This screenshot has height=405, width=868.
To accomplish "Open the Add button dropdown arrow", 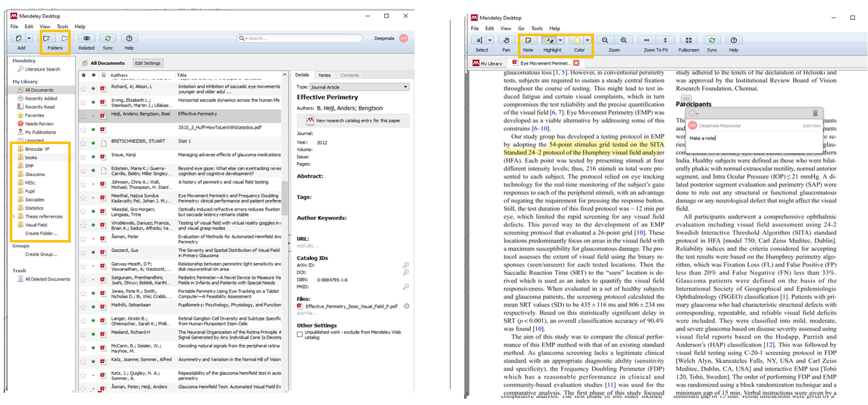I will 29,39.
